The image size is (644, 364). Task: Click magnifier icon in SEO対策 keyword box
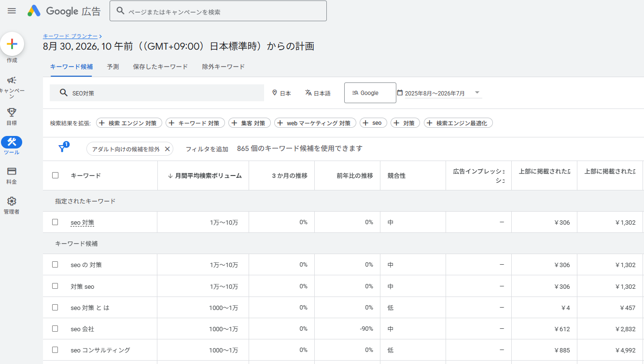pyautogui.click(x=64, y=93)
